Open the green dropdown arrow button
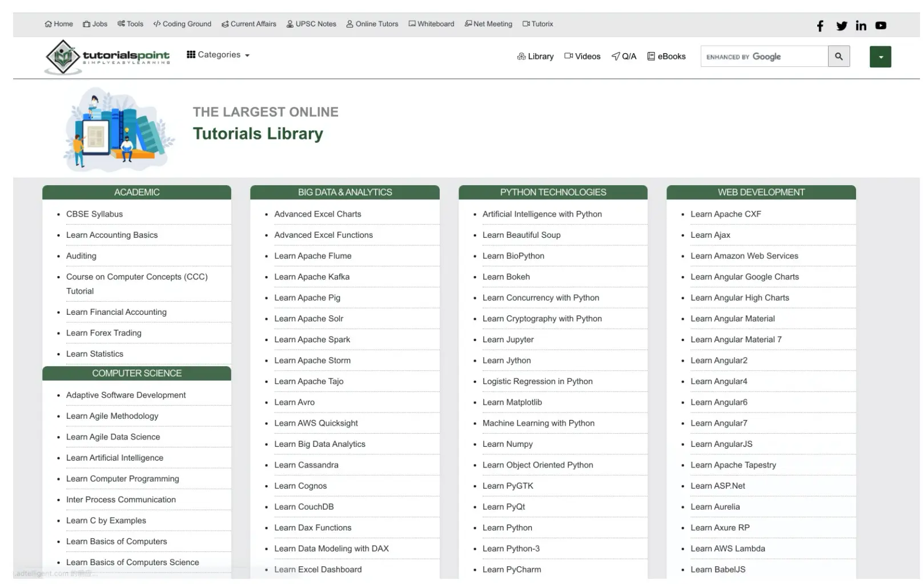Image resolution: width=924 pixels, height=584 pixels. pyautogui.click(x=880, y=57)
